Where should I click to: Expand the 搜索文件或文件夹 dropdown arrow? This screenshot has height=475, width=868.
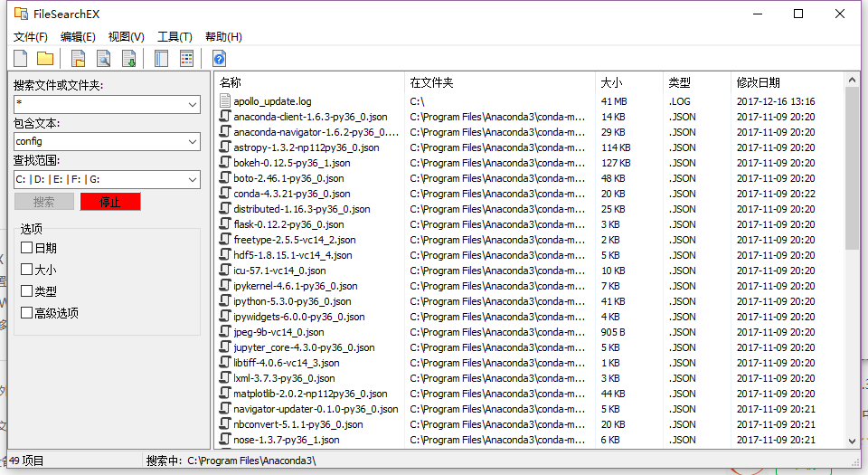click(192, 104)
